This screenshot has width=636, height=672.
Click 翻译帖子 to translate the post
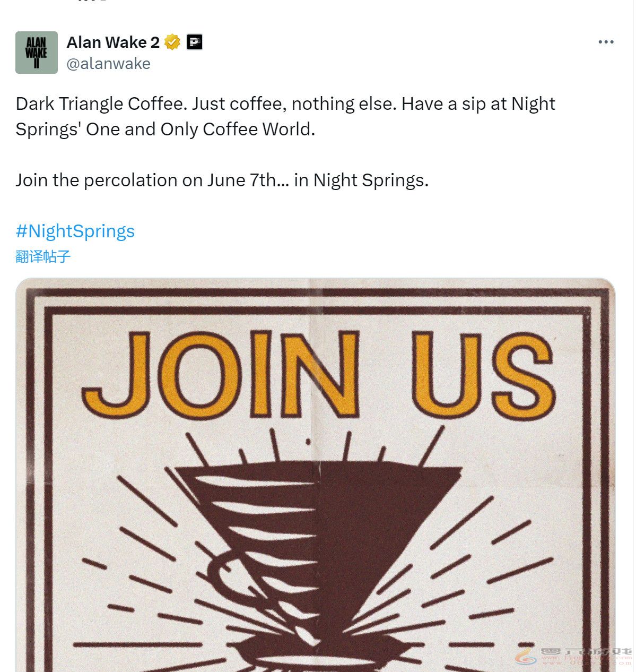[43, 257]
